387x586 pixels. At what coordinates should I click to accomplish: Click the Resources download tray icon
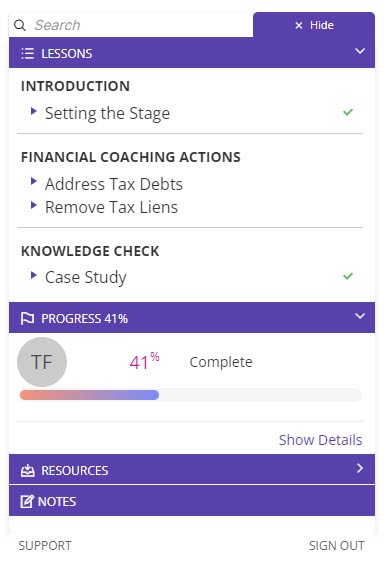(27, 471)
